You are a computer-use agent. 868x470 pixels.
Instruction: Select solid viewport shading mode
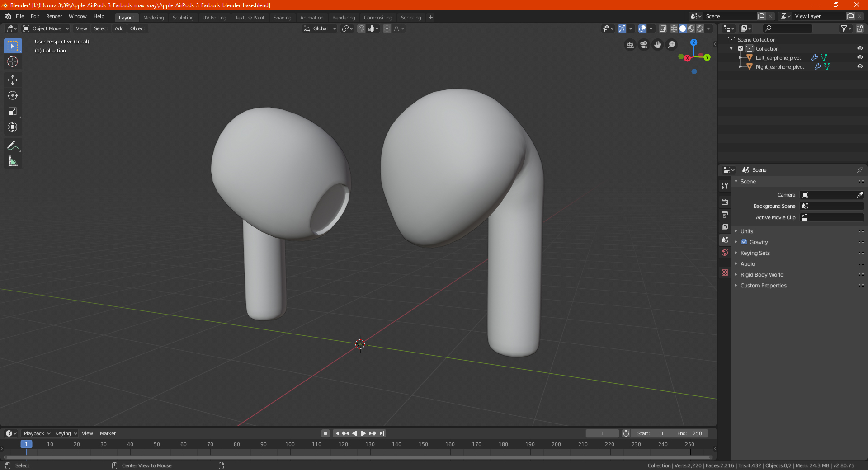pyautogui.click(x=683, y=28)
